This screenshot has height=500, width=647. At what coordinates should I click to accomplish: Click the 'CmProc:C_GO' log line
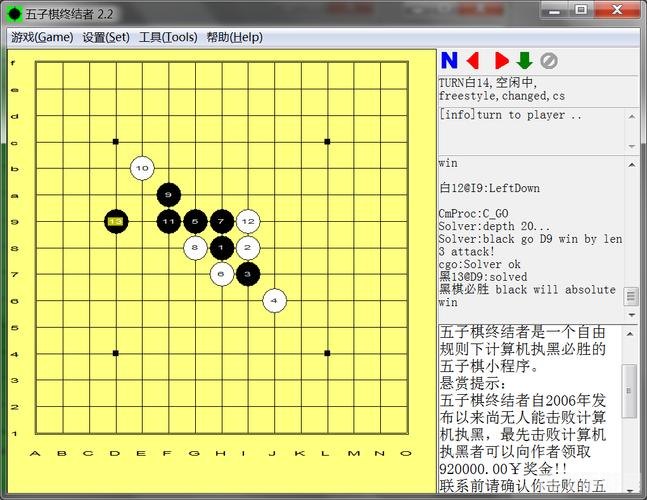click(x=474, y=214)
